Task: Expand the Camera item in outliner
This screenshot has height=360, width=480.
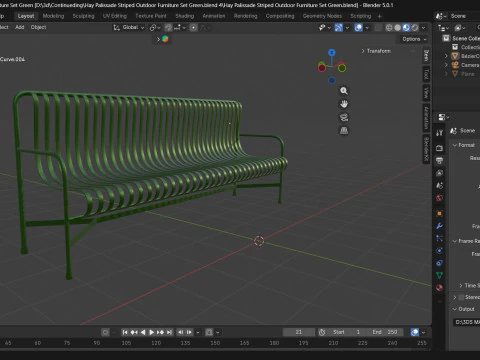Action: tap(446, 65)
